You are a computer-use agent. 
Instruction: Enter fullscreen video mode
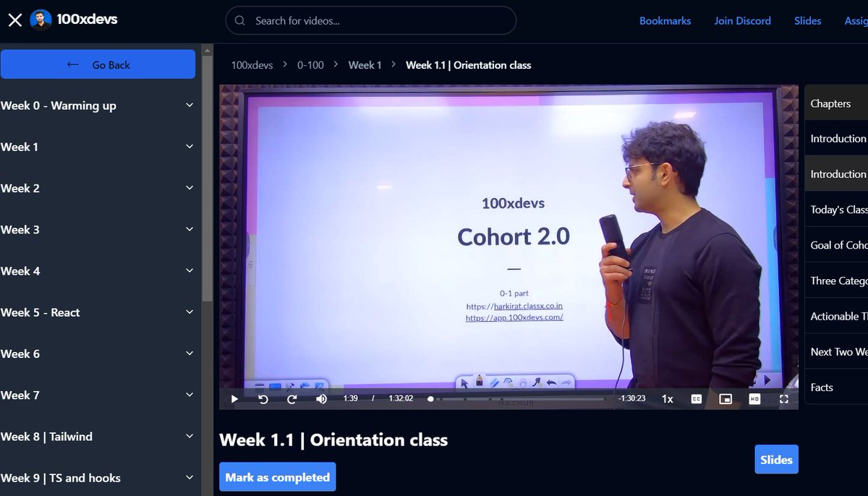(783, 398)
